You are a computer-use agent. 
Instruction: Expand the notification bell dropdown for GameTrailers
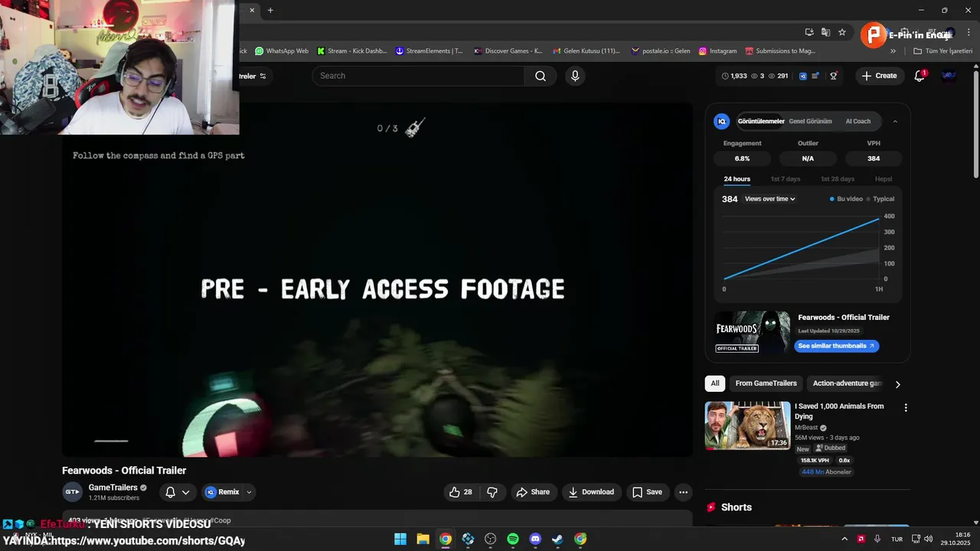pyautogui.click(x=185, y=492)
